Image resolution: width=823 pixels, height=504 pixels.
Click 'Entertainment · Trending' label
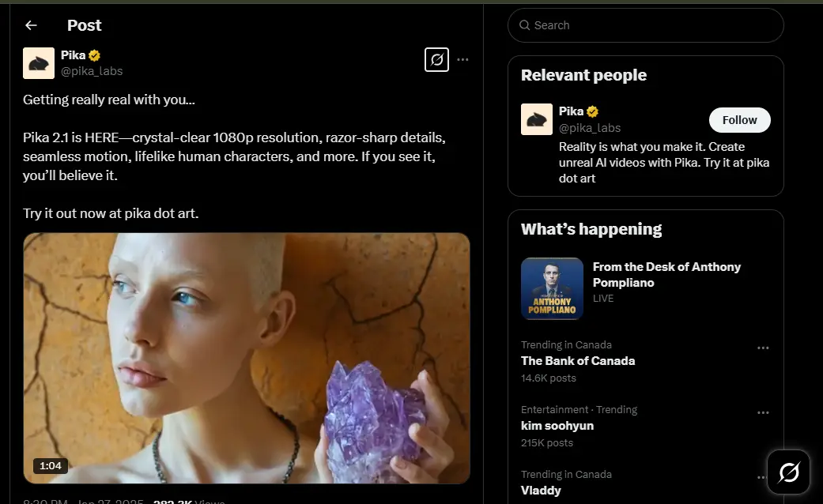pyautogui.click(x=579, y=409)
